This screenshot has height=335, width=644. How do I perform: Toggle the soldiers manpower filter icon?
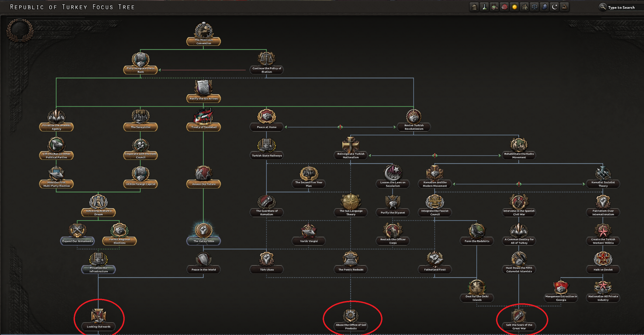pos(524,7)
